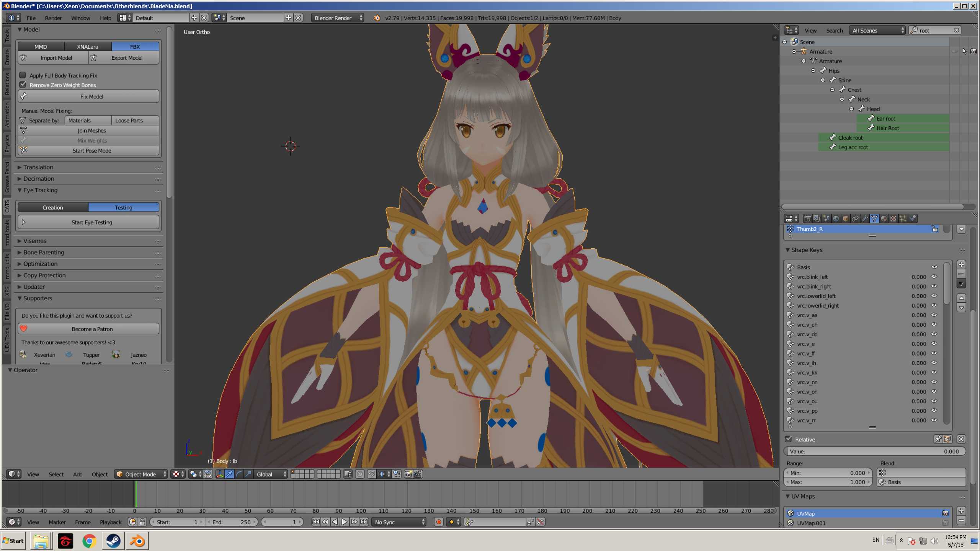
Task: Switch to the Creation tab in Eye Tracking
Action: pyautogui.click(x=53, y=207)
